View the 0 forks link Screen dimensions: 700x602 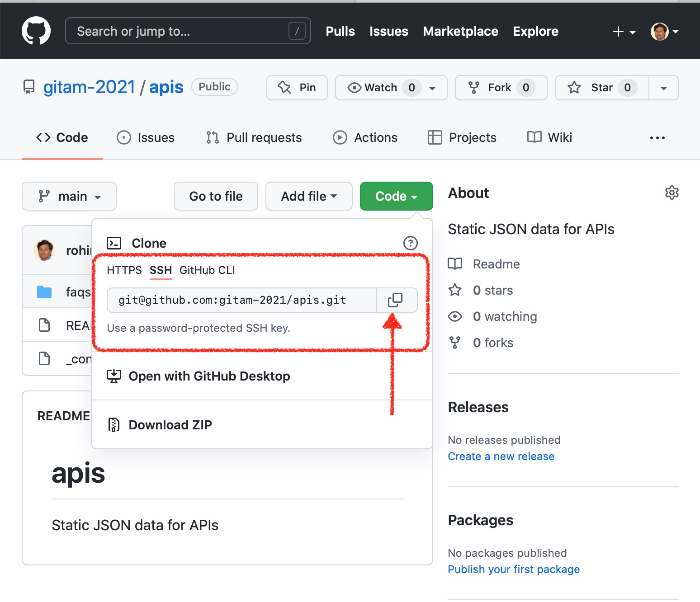click(493, 343)
